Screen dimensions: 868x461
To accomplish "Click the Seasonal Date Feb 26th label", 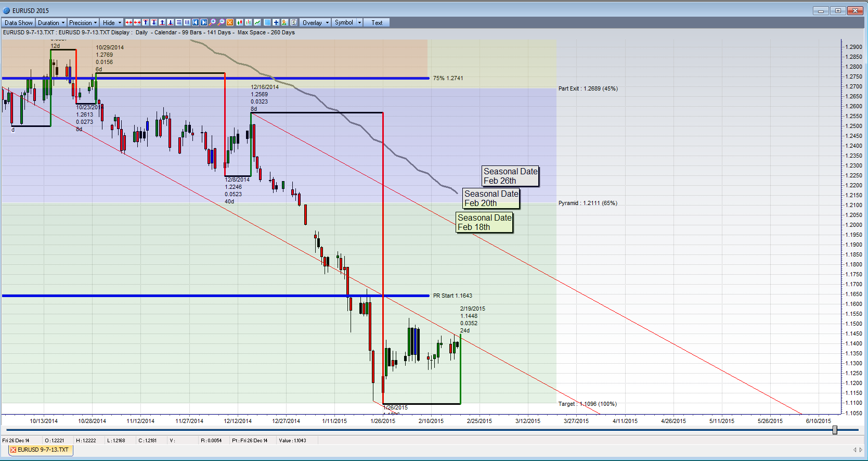I will point(511,176).
